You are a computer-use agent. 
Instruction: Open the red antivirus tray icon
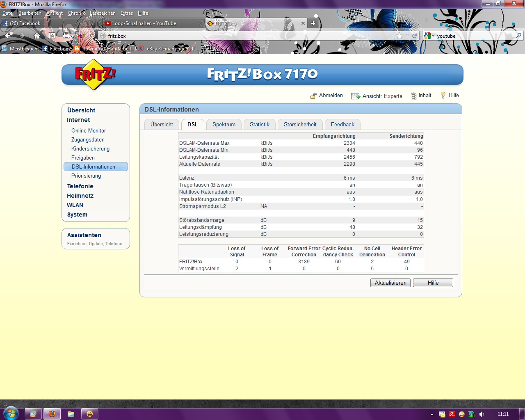click(x=452, y=414)
